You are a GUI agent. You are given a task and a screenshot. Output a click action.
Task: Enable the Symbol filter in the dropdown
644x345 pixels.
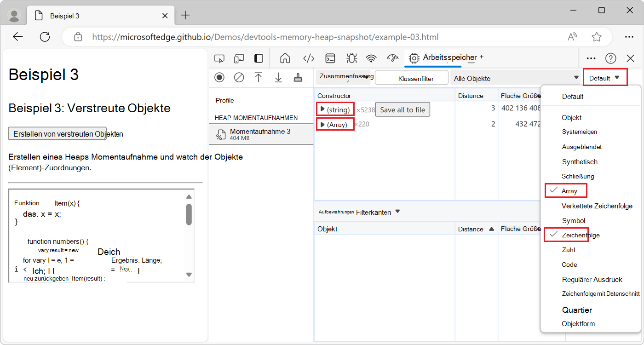coord(573,220)
